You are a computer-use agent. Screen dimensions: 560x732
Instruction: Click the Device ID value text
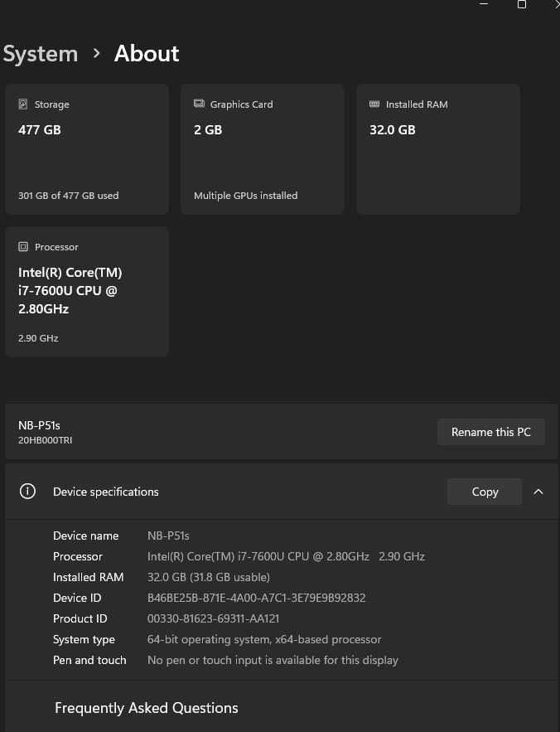point(256,598)
